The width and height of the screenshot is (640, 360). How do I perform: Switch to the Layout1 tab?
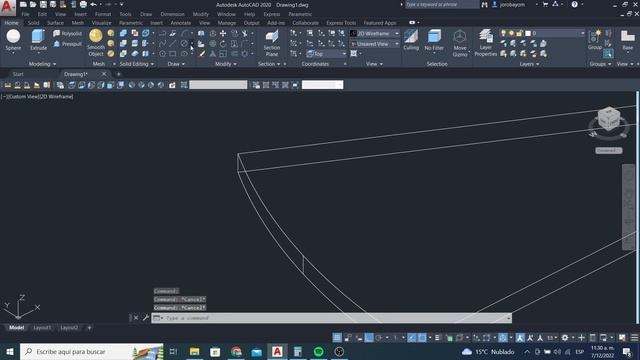click(42, 328)
